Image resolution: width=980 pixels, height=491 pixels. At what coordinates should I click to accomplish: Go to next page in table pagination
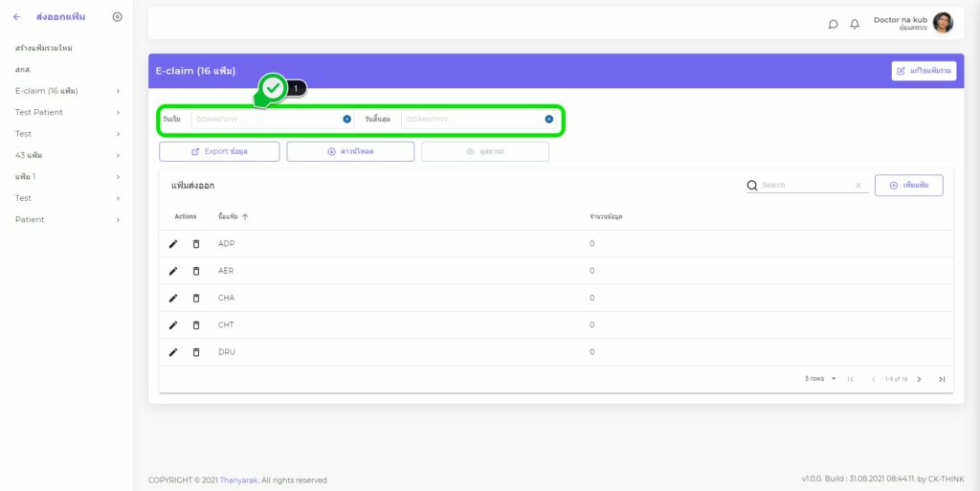[920, 379]
